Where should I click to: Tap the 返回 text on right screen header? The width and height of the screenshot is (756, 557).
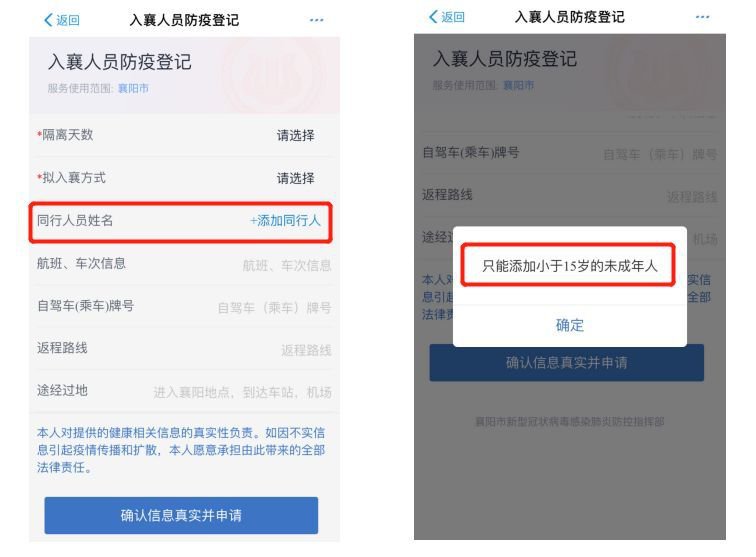[x=453, y=17]
